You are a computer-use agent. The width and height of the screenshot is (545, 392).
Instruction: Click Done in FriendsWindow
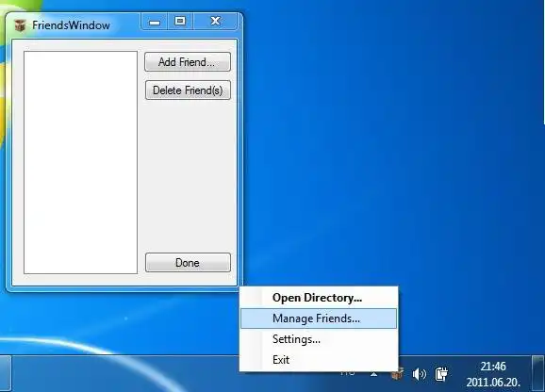click(x=188, y=263)
